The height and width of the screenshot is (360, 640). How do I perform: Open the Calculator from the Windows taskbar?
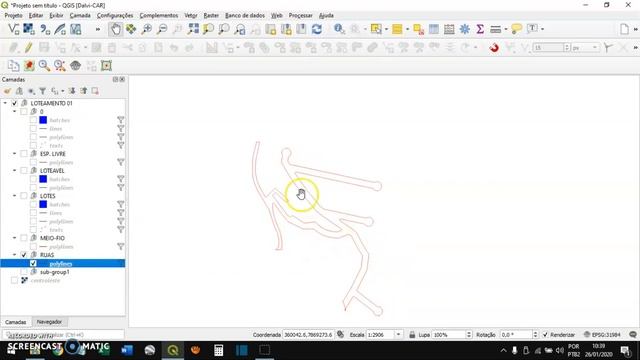tap(219, 350)
